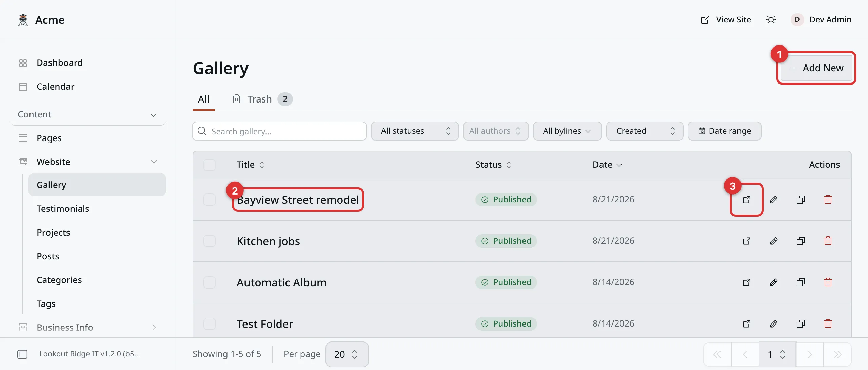Click the copy icon for Kitchen jobs
The height and width of the screenshot is (370, 868).
click(x=801, y=241)
